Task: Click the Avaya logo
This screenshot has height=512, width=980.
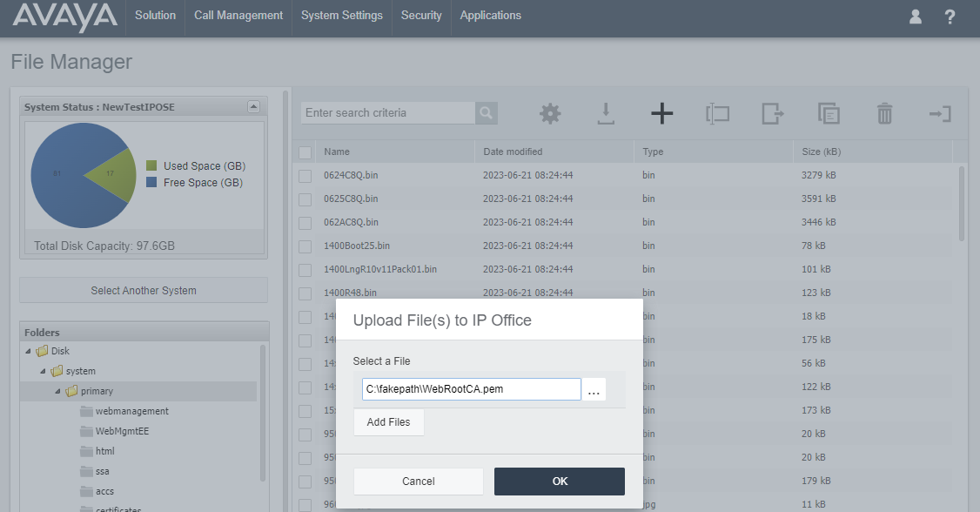Action: tap(64, 17)
